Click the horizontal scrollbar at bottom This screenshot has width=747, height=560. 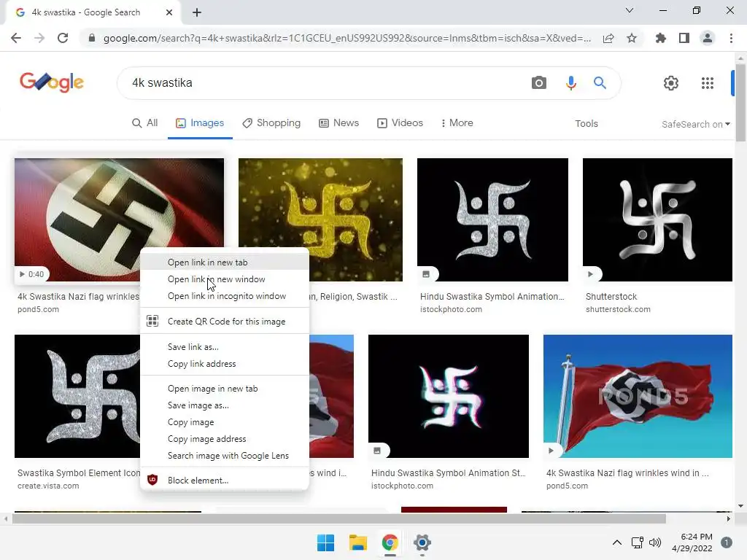(x=338, y=518)
